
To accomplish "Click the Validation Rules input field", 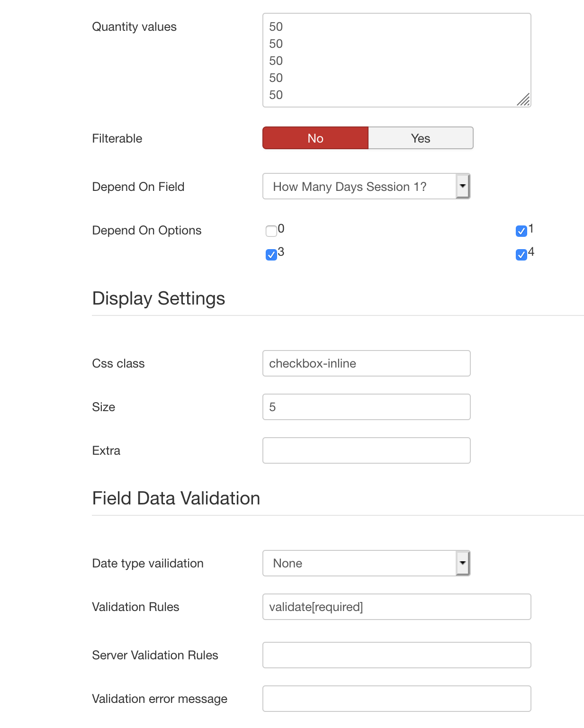I will click(x=397, y=607).
